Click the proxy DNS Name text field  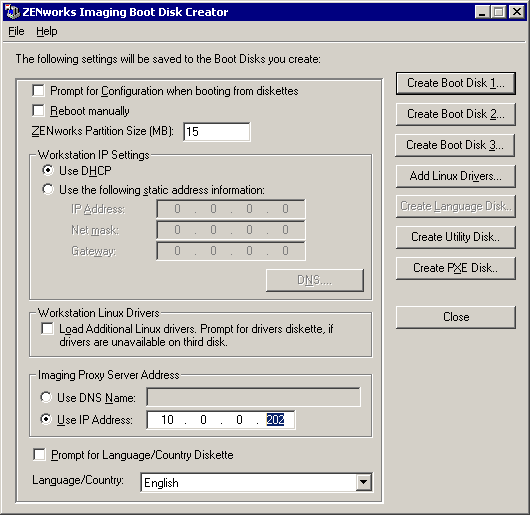tap(254, 397)
